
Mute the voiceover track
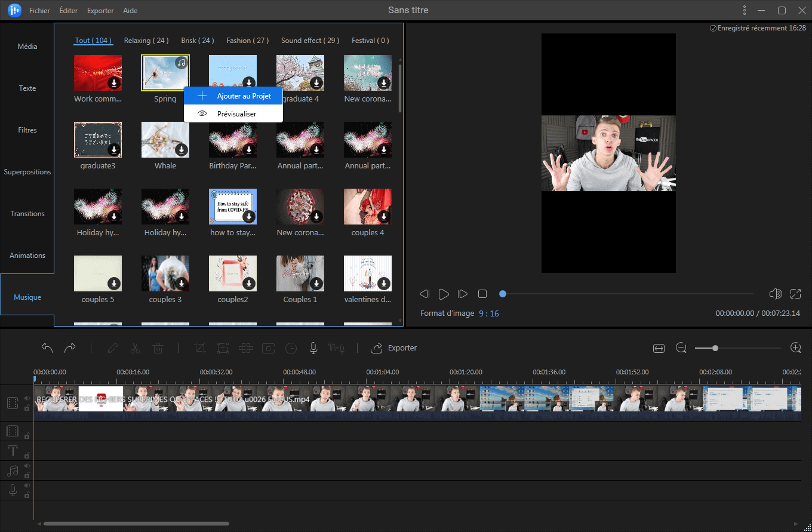pyautogui.click(x=27, y=486)
